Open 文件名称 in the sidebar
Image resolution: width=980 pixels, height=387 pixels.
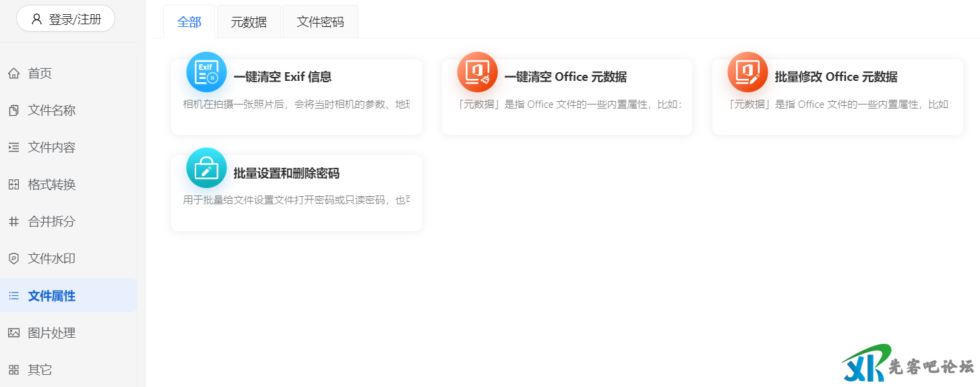tap(51, 111)
